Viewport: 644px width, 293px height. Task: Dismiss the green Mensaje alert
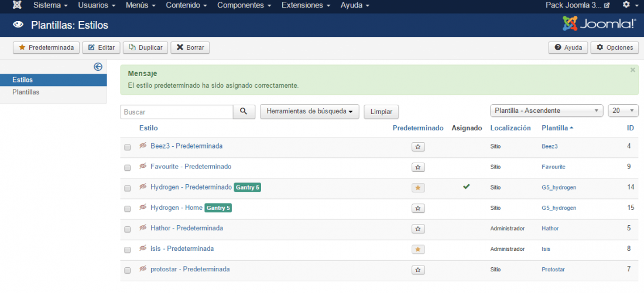pos(632,70)
